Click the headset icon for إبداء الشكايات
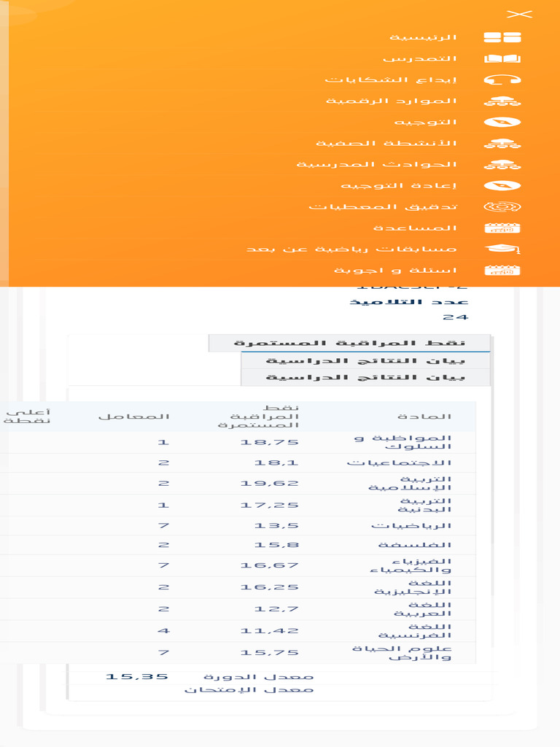 tap(502, 80)
